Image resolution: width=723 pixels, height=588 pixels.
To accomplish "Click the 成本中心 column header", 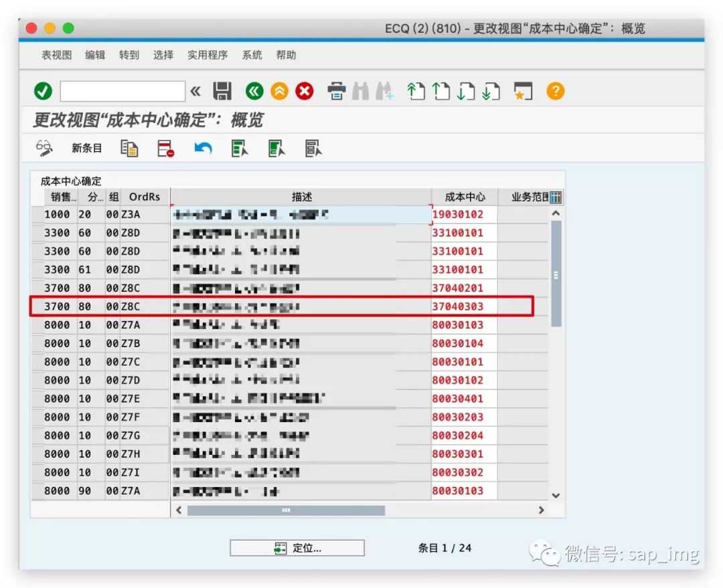I will click(x=465, y=197).
